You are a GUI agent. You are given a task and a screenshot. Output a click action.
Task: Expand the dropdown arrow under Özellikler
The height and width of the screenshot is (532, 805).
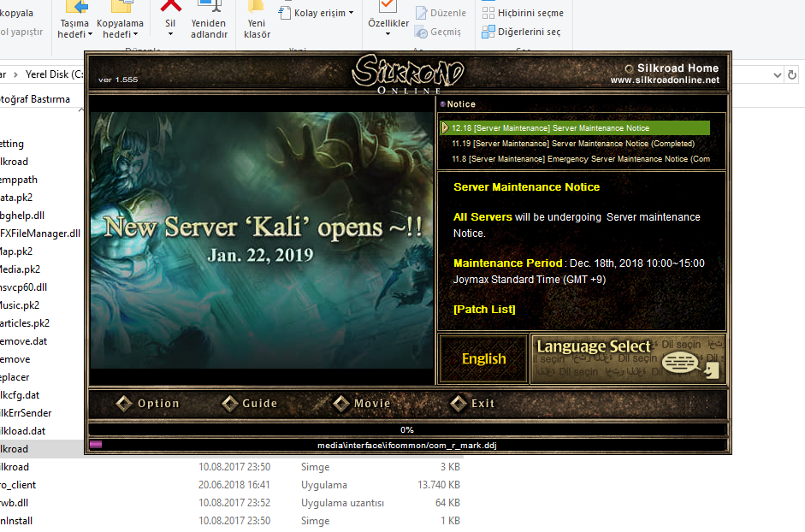pos(388,34)
